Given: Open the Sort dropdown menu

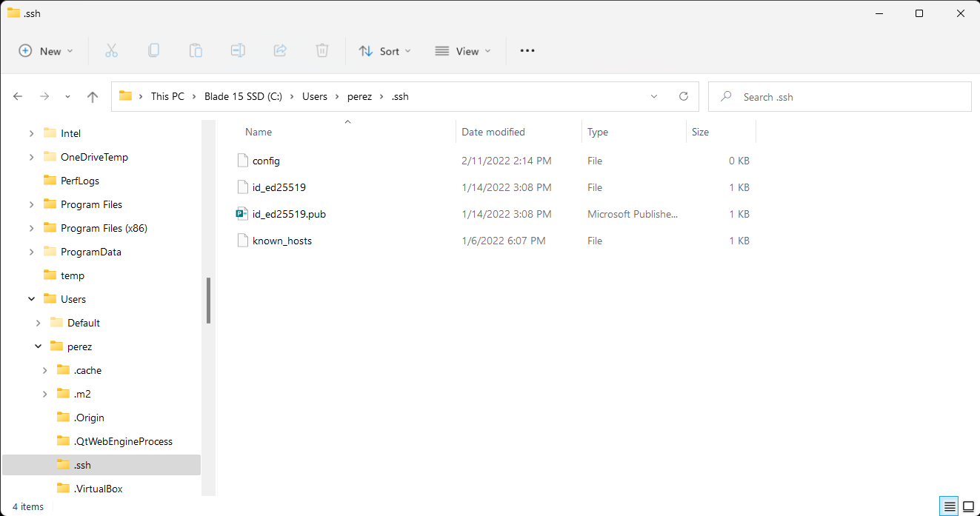Looking at the screenshot, I should point(384,51).
